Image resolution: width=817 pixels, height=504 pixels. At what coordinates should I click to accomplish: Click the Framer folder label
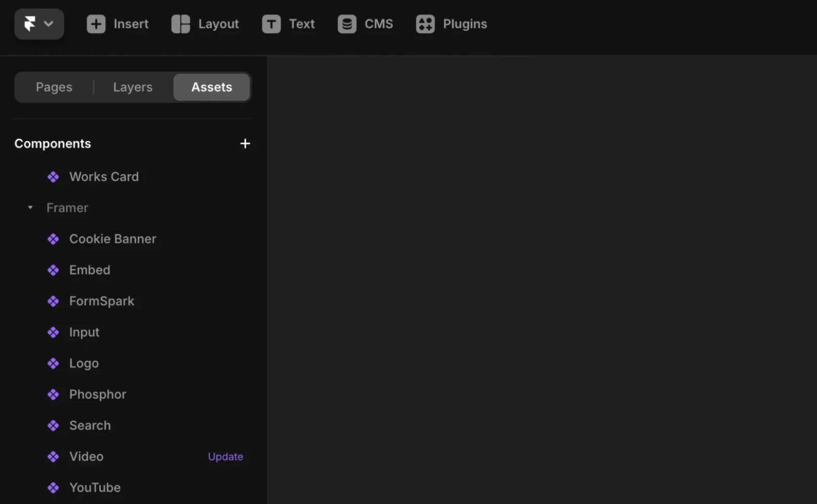pos(67,208)
